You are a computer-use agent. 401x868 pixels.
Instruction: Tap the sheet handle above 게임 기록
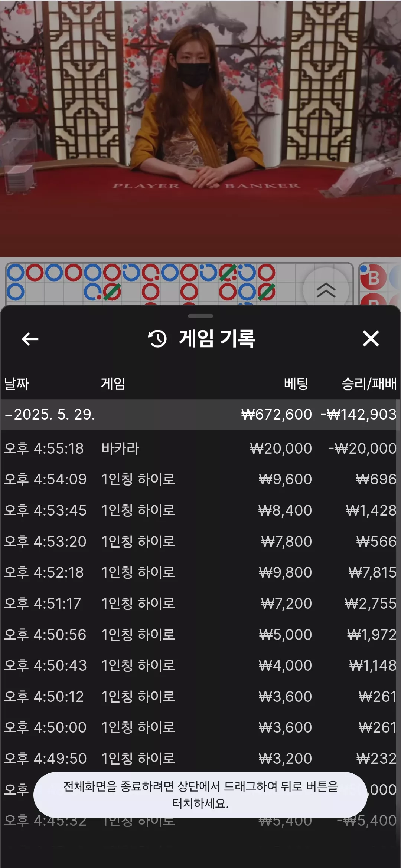pos(200,316)
